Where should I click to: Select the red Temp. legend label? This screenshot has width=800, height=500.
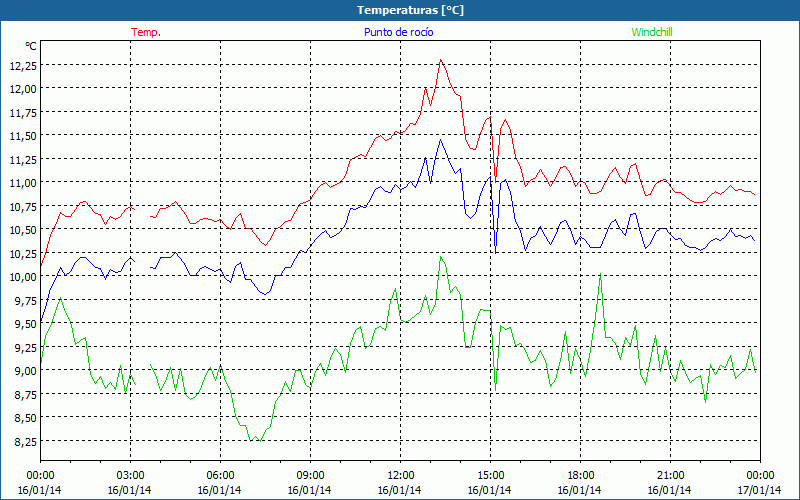click(146, 32)
